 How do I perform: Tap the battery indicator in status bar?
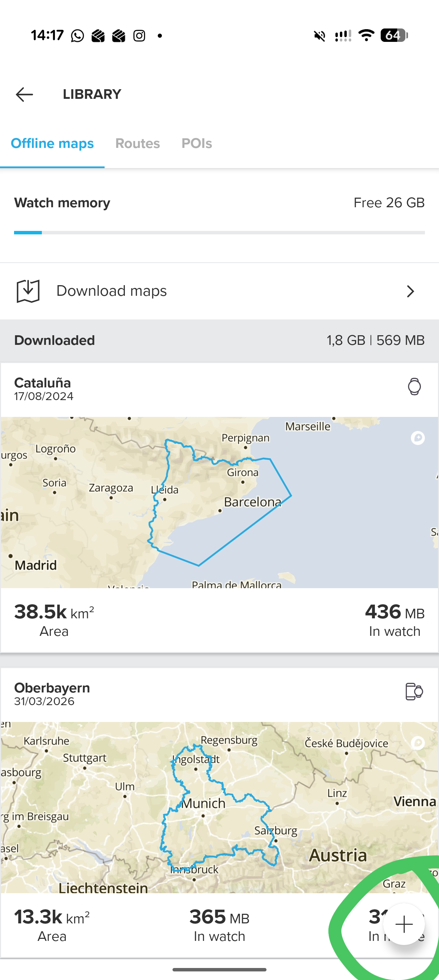point(394,35)
